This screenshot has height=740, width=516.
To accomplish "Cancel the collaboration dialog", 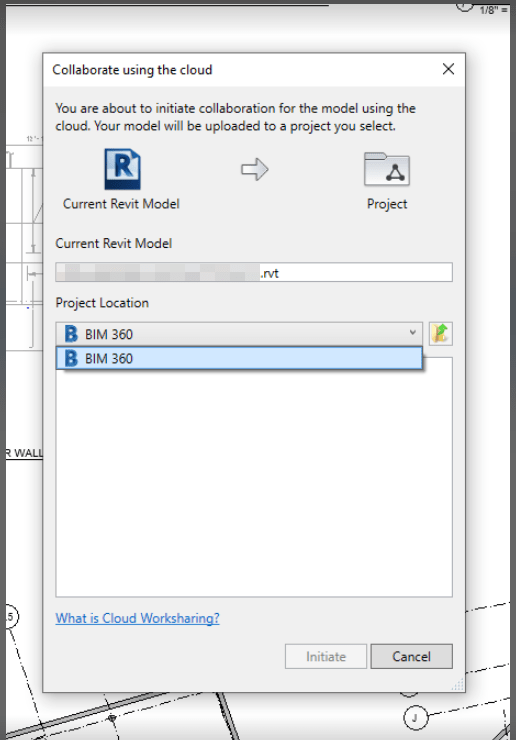I will coord(411,656).
